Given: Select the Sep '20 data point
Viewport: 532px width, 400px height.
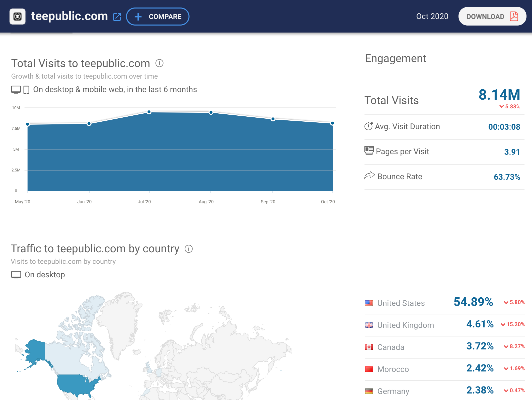Looking at the screenshot, I should (273, 119).
